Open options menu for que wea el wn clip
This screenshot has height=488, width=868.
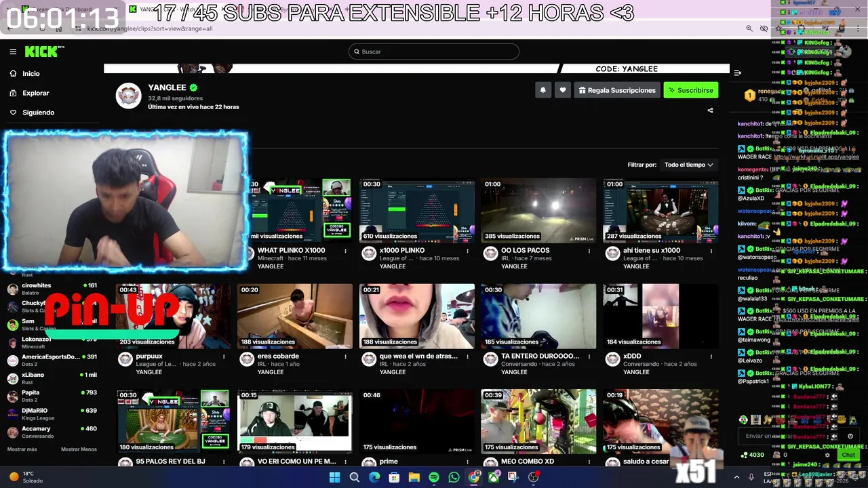click(467, 357)
